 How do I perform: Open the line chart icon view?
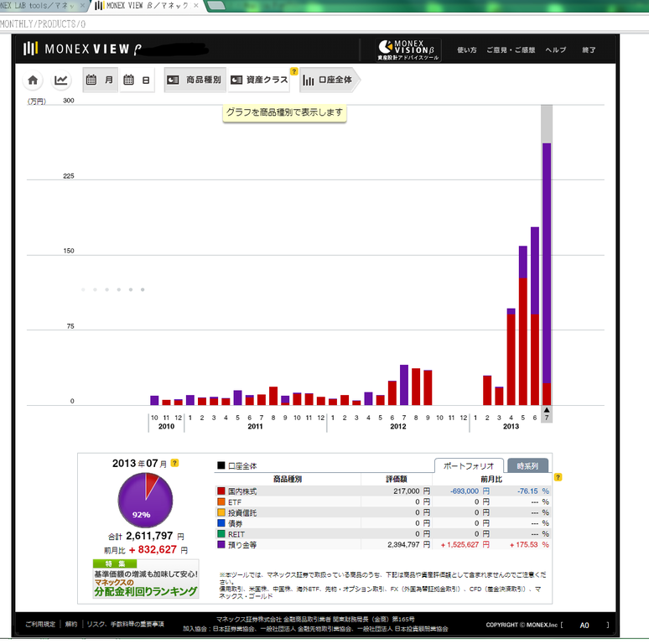click(61, 80)
